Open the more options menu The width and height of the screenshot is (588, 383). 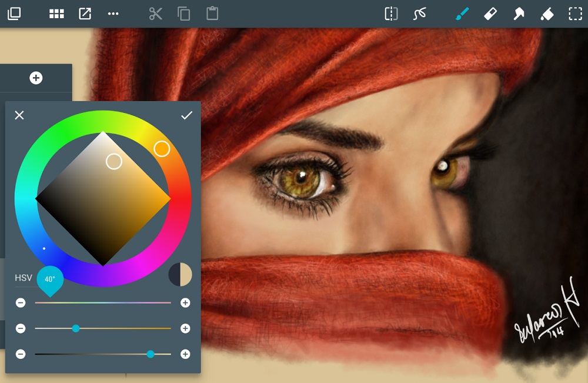pyautogui.click(x=113, y=14)
